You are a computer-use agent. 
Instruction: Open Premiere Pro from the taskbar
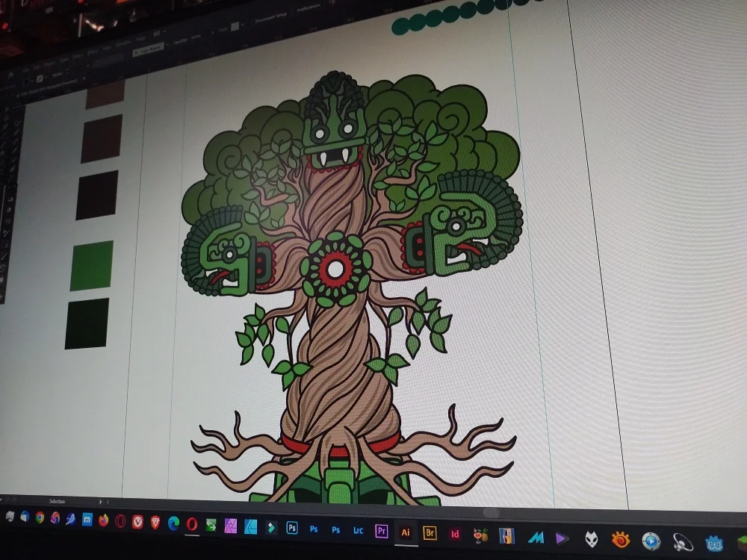pyautogui.click(x=382, y=531)
